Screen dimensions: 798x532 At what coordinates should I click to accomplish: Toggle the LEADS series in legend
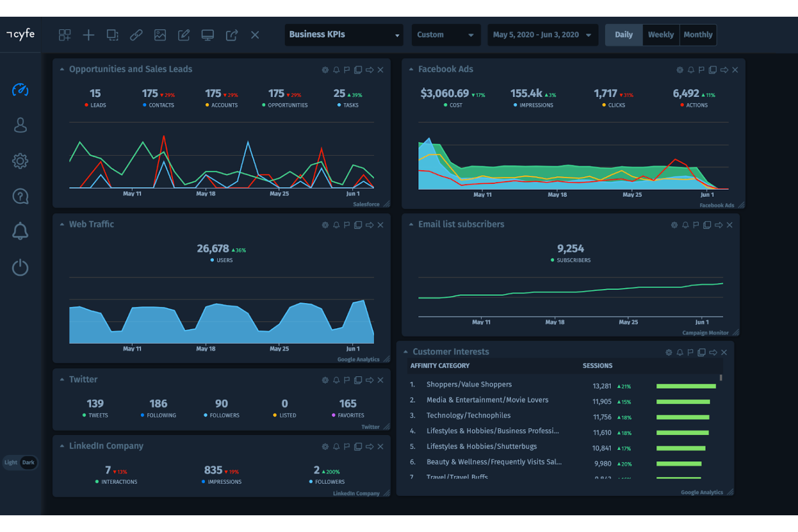[x=95, y=105]
